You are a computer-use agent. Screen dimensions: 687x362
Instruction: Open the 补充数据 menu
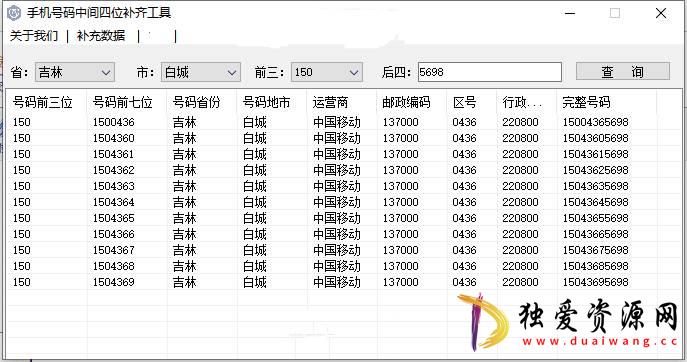(x=101, y=36)
